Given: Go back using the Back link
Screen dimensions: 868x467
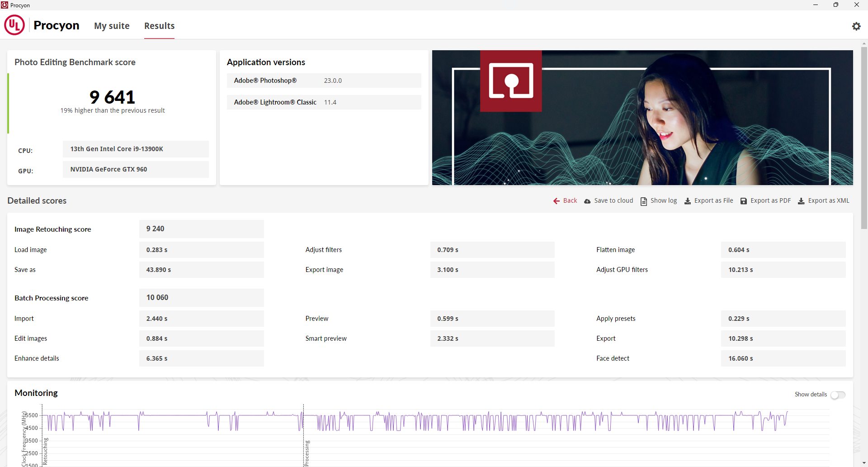Looking at the screenshot, I should [570, 200].
